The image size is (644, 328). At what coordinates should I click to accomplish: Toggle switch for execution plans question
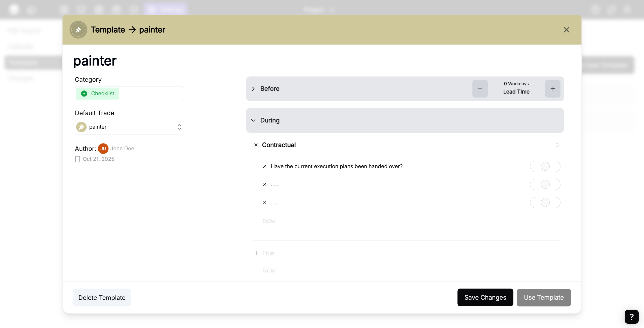click(x=545, y=166)
